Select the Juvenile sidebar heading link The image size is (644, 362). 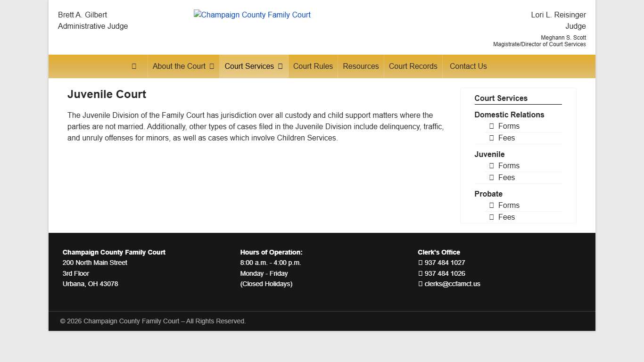click(489, 154)
